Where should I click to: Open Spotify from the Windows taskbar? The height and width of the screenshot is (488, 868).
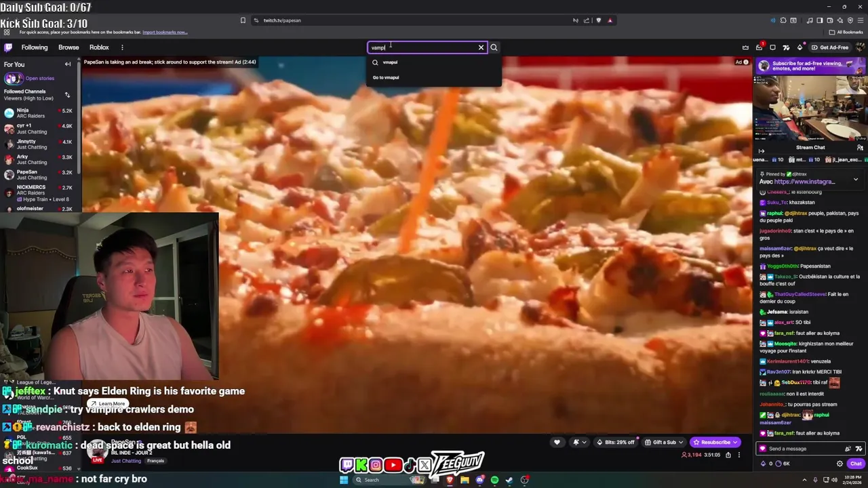click(x=494, y=480)
